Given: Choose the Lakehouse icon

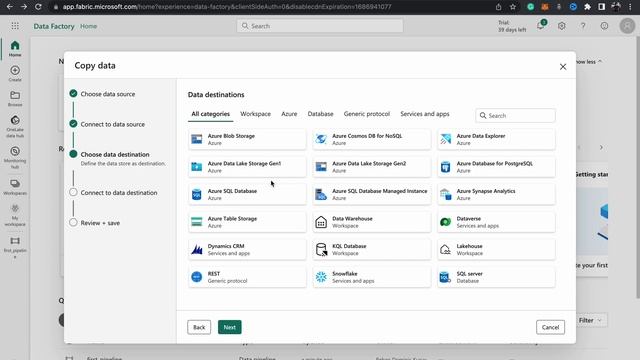Looking at the screenshot, I should click(x=446, y=249).
